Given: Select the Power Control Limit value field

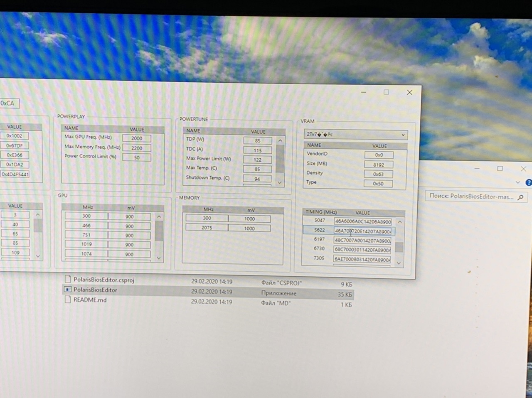Looking at the screenshot, I should pyautogui.click(x=137, y=157).
